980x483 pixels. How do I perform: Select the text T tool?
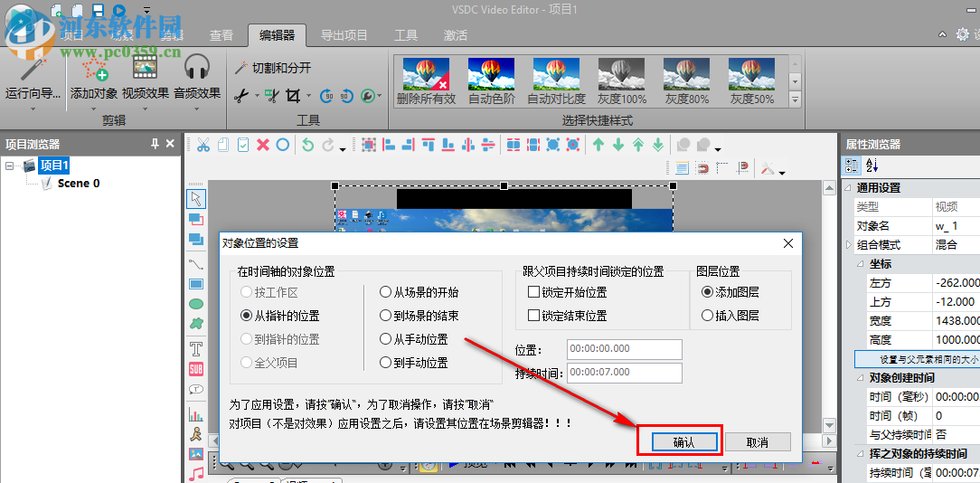click(196, 348)
